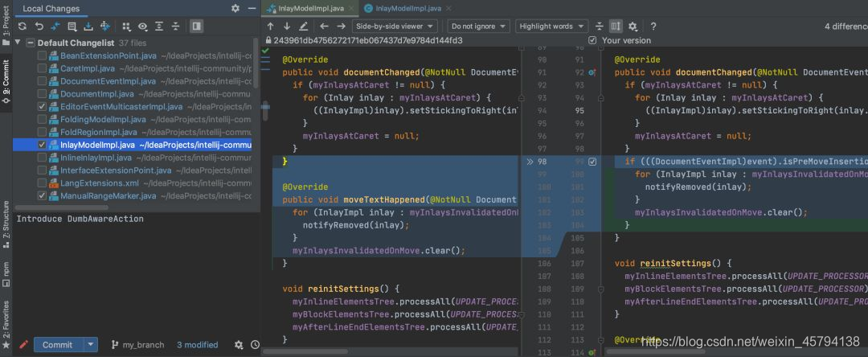This screenshot has width=868, height=357.
Task: Go to previous difference with up arrow
Action: (x=270, y=26)
